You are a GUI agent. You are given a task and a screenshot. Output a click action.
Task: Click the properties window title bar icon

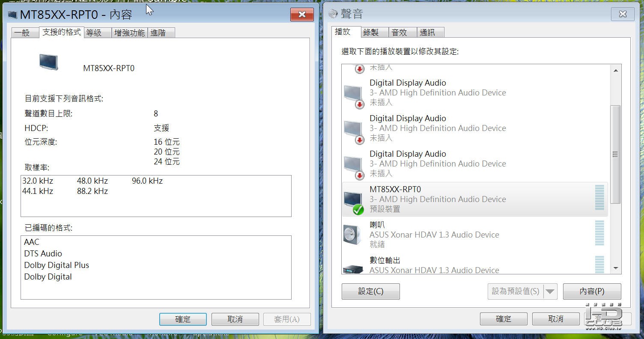[13, 15]
